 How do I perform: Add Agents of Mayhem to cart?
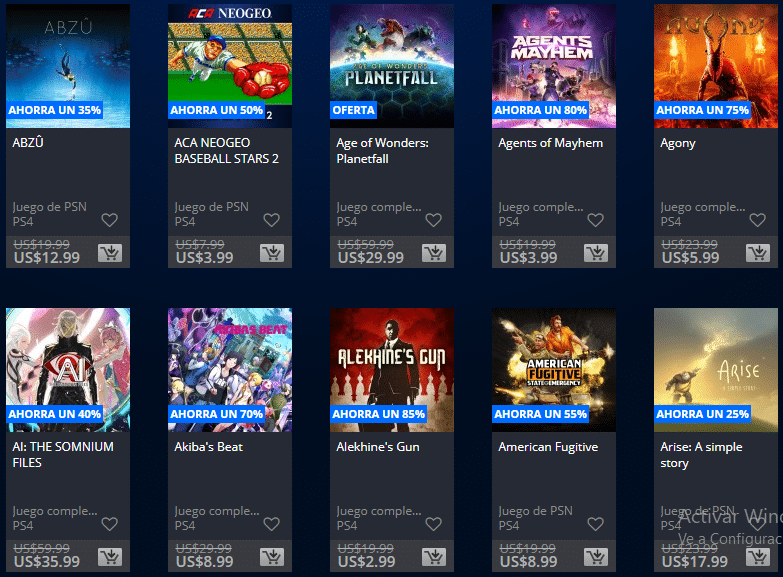coord(596,253)
